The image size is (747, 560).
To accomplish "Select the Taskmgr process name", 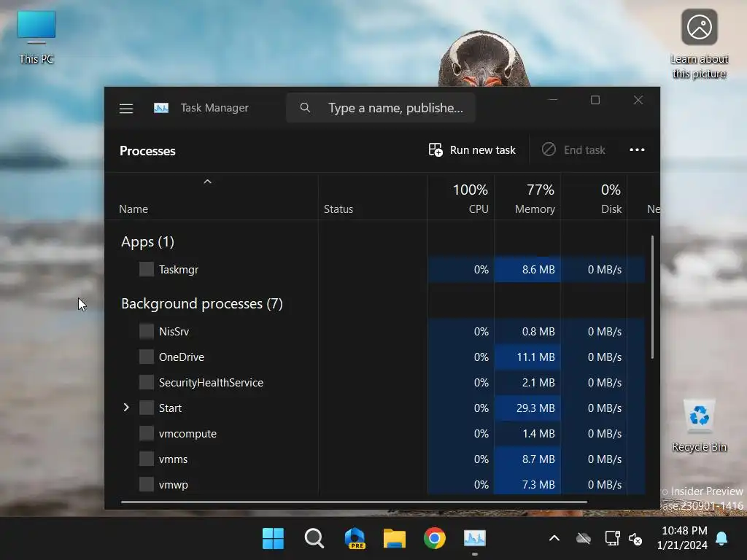I will (x=179, y=270).
